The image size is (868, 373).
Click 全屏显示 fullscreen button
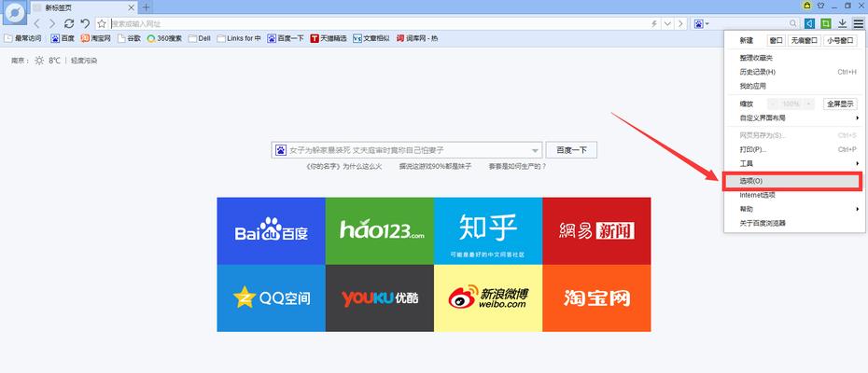840,104
